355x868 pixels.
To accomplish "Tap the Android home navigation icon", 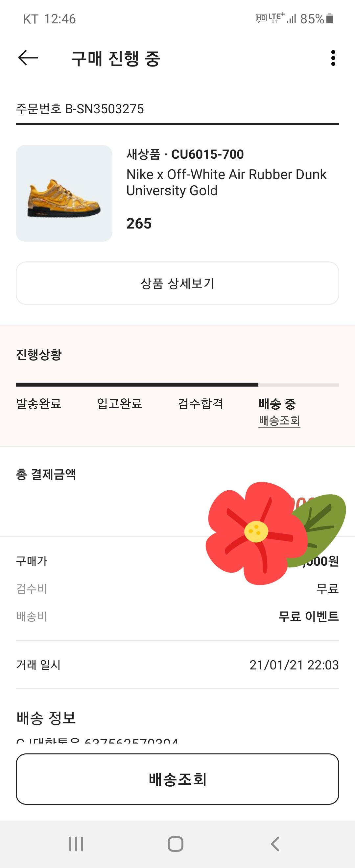I will 175,844.
